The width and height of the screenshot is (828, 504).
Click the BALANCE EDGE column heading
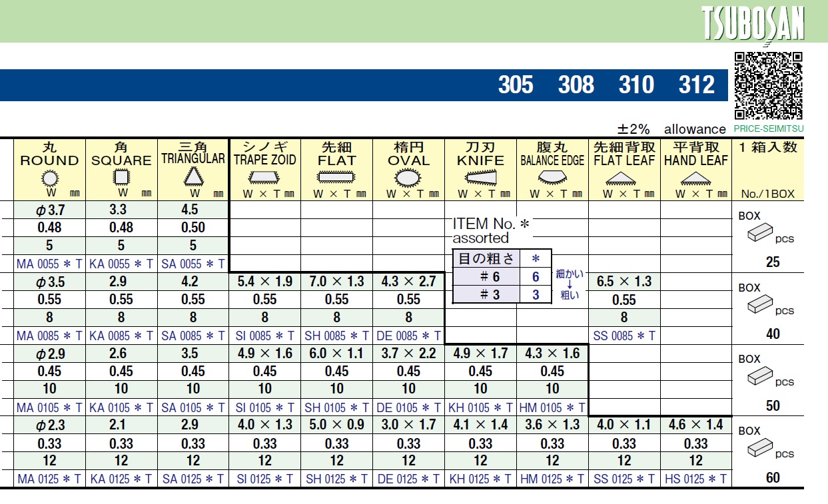tap(552, 160)
